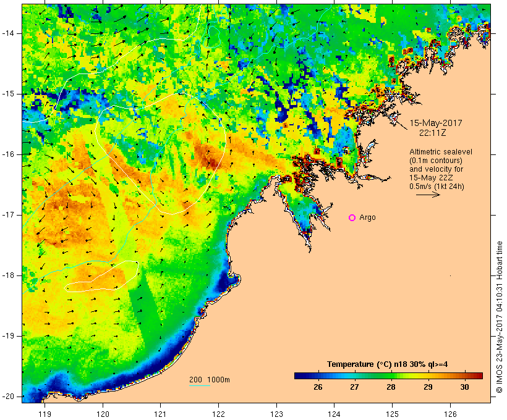Click latitude label -18 on the axis
This screenshot has width=507, height=420.
pyautogui.click(x=7, y=275)
